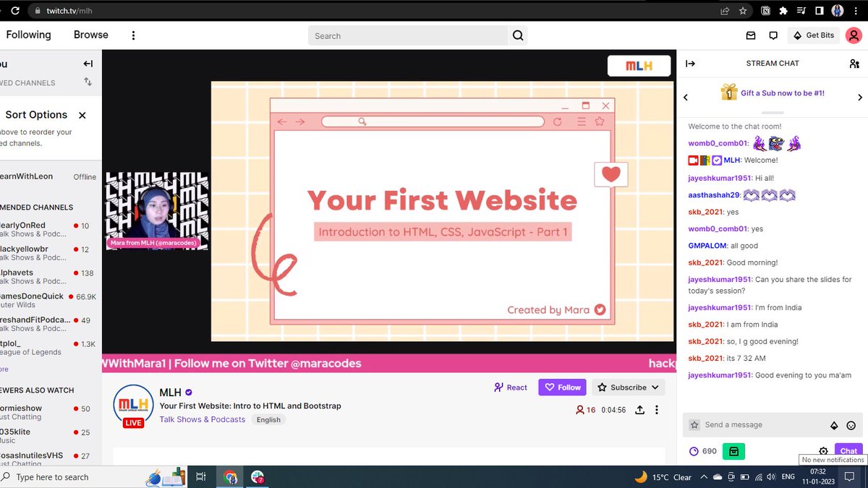Open the Chrome extensions puzzle icon
This screenshot has width=868, height=488.
(x=783, y=11)
